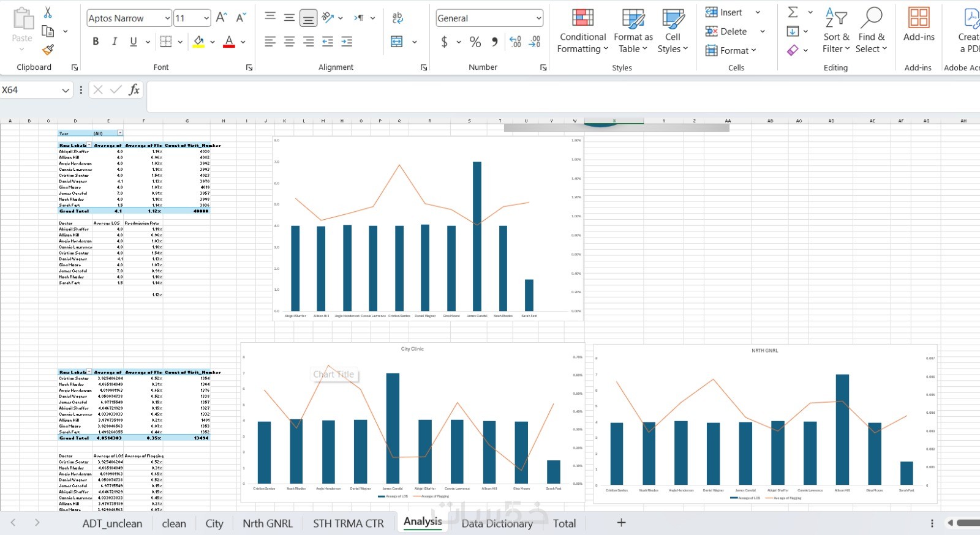Apply Percent Style format icon
Screen dimensions: 980x535
475,42
